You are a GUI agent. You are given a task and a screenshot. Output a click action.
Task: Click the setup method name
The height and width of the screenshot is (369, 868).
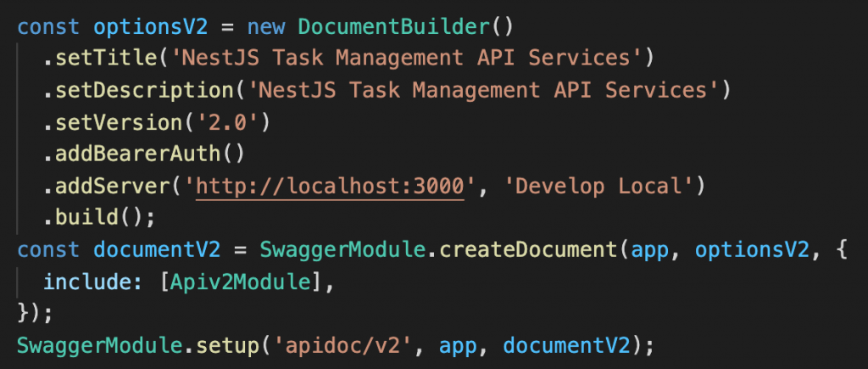point(227,346)
